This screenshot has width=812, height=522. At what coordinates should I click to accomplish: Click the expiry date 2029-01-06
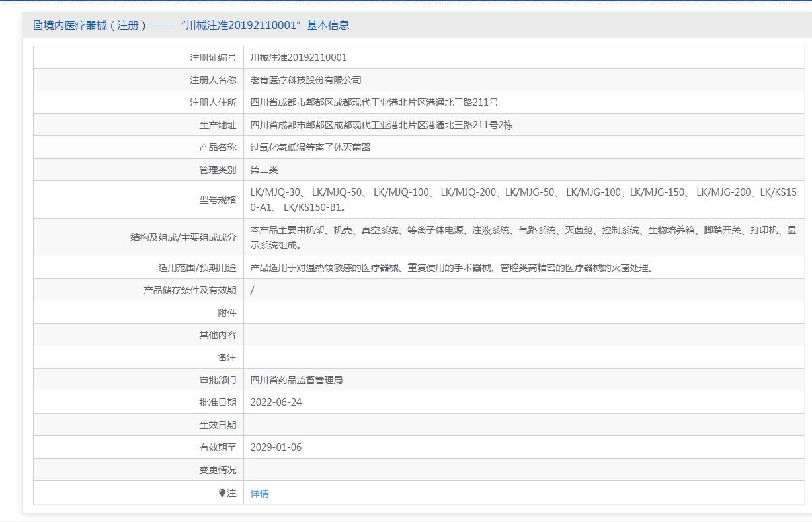(x=276, y=447)
